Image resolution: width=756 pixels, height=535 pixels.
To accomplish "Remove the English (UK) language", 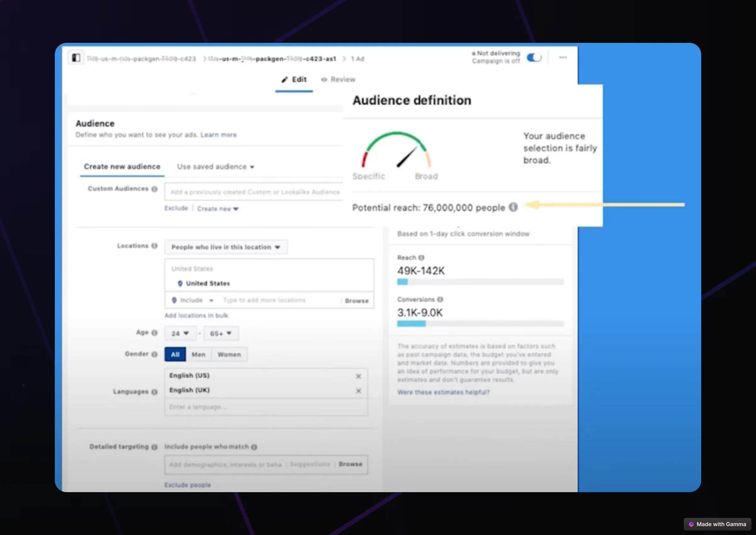I will 358,391.
